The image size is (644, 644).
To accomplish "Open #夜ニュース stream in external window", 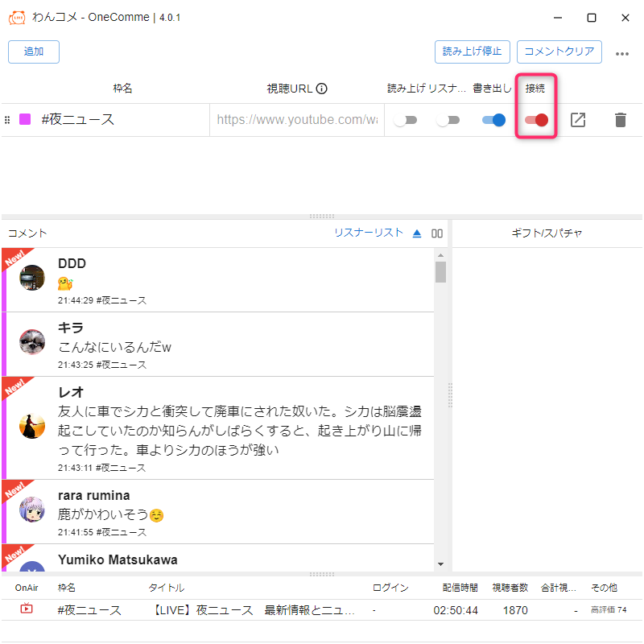I will pyautogui.click(x=578, y=120).
